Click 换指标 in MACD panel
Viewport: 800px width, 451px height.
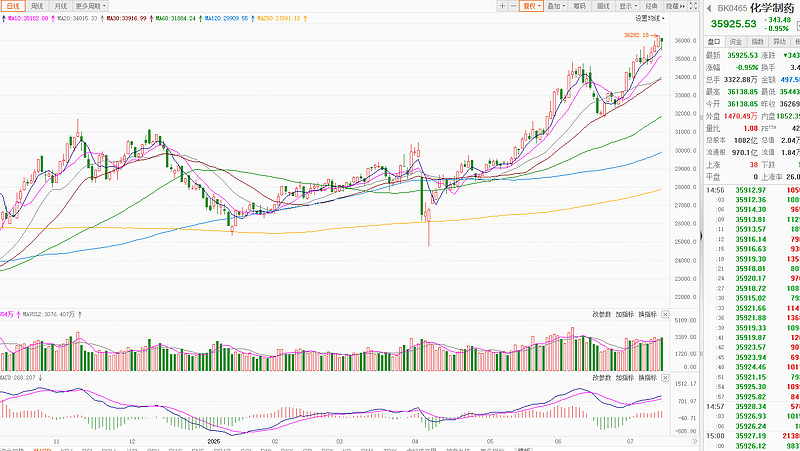[647, 378]
